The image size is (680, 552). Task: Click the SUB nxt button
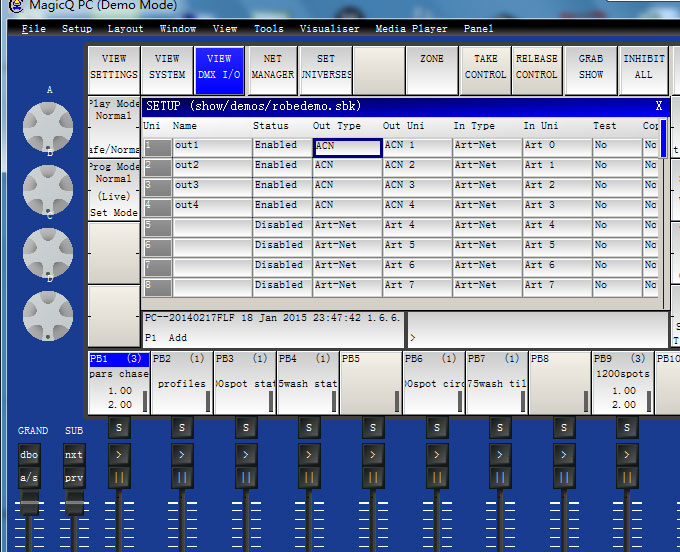point(74,454)
